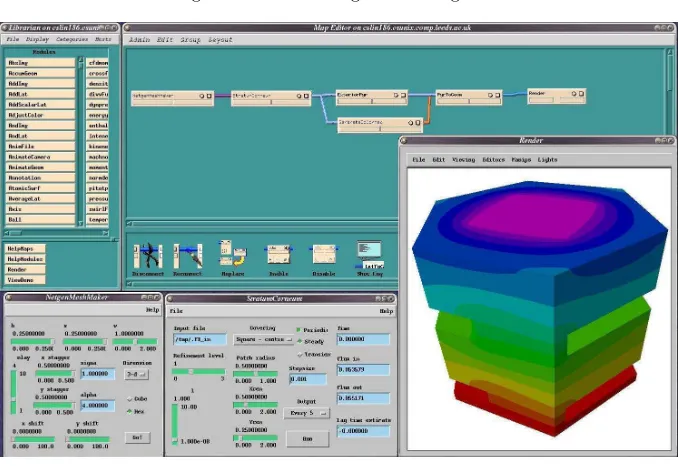This screenshot has height=466, width=678.
Task: Select the Steady radio option
Action: click(x=299, y=342)
